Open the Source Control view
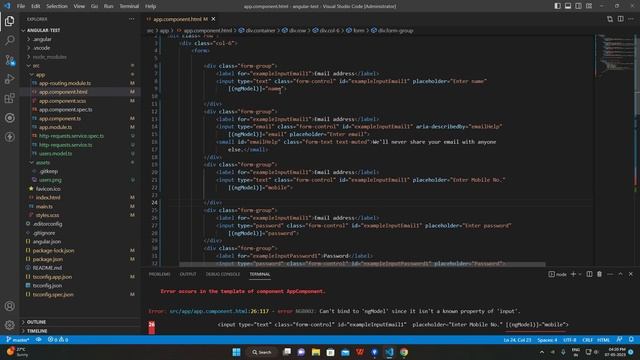640x360 pixels. [x=9, y=60]
